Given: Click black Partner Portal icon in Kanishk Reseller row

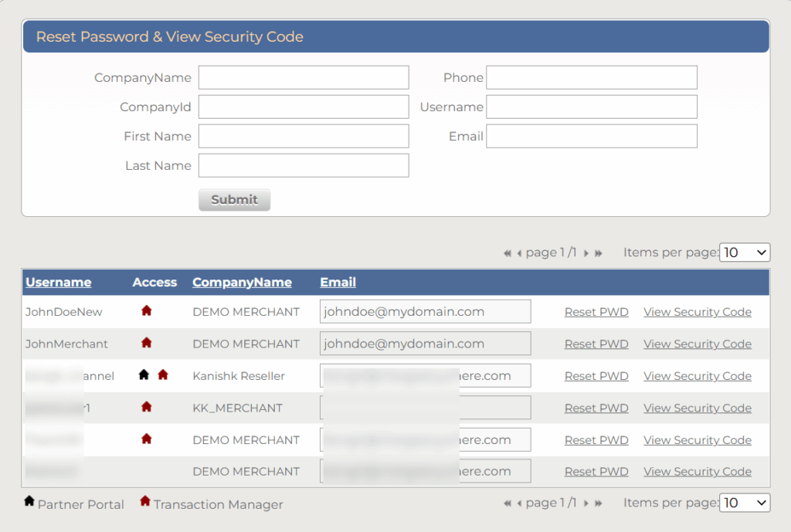Looking at the screenshot, I should click(x=144, y=375).
